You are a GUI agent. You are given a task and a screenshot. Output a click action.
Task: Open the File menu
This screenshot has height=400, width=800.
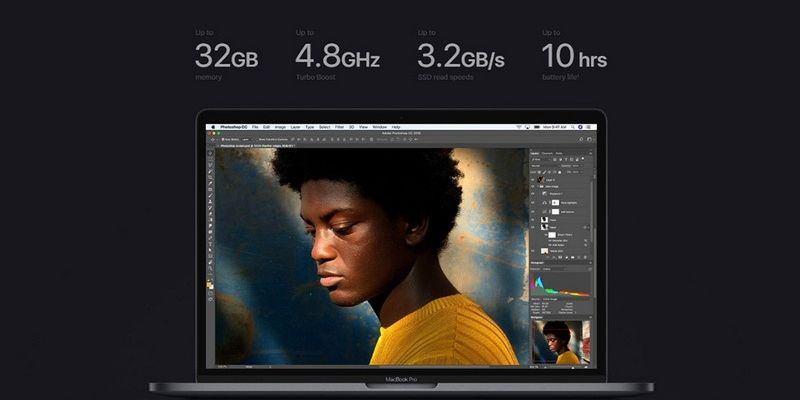point(255,127)
